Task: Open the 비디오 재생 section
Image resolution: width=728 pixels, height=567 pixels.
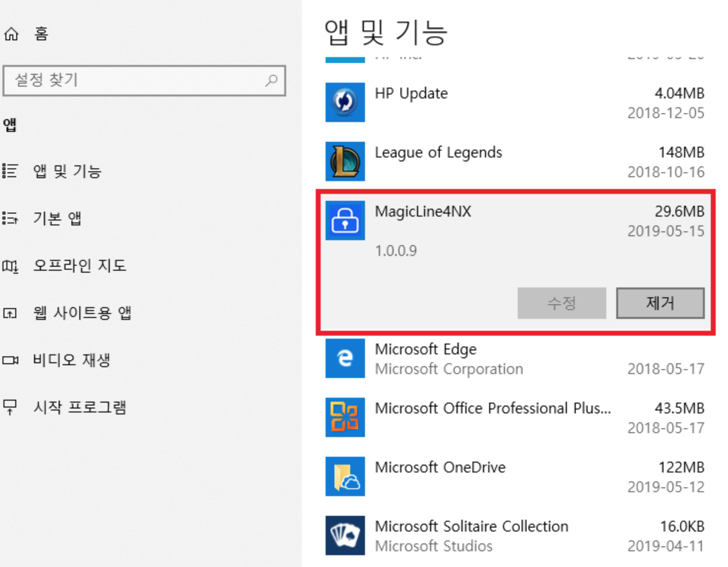Action: [x=71, y=360]
